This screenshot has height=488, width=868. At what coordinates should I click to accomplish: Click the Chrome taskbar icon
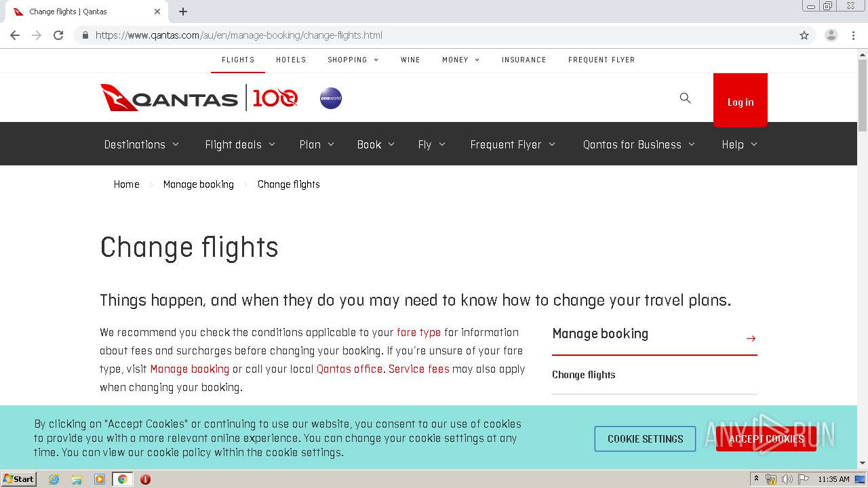pyautogui.click(x=123, y=479)
